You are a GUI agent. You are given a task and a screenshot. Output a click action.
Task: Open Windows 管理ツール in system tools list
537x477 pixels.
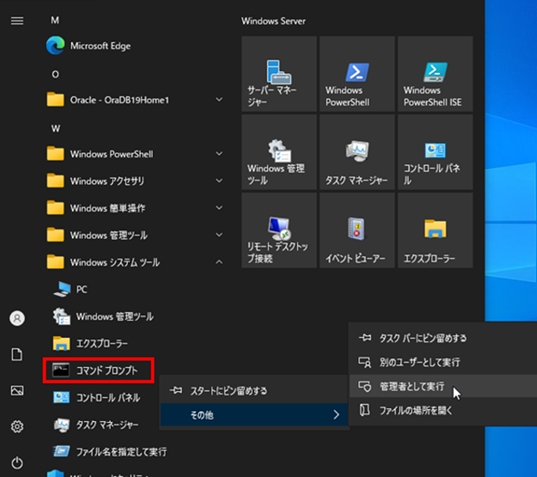pos(103,316)
